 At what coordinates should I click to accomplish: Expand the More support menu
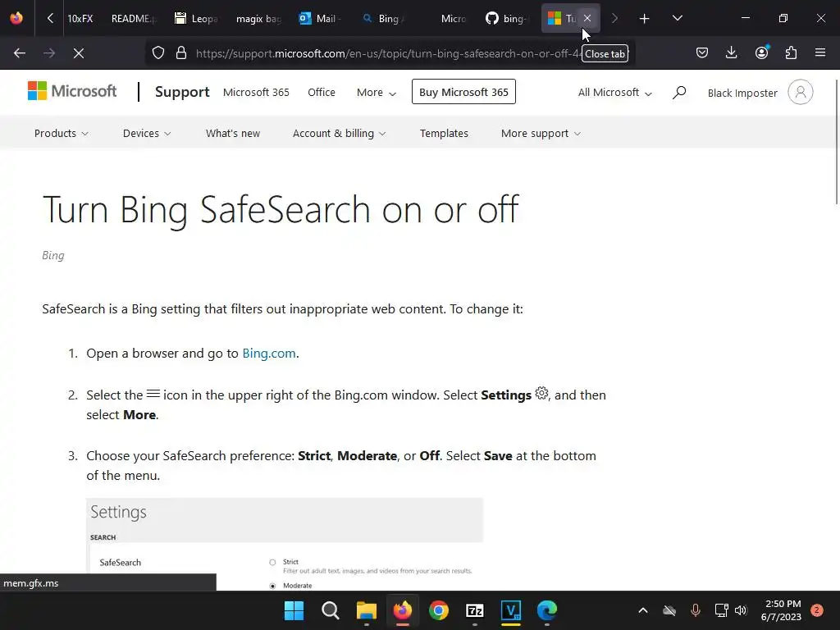click(x=541, y=133)
